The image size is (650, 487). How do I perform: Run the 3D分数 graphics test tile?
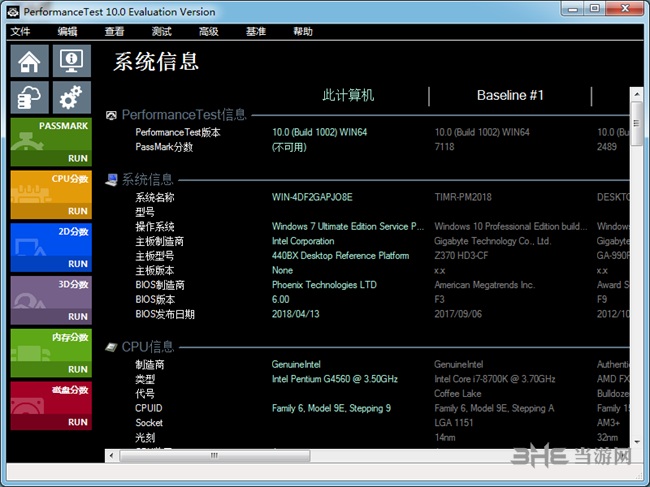pos(51,300)
